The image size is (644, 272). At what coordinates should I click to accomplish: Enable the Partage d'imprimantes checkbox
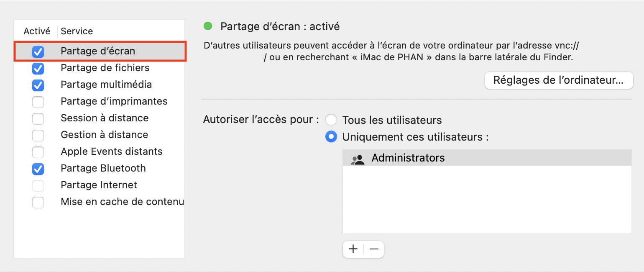tap(38, 102)
